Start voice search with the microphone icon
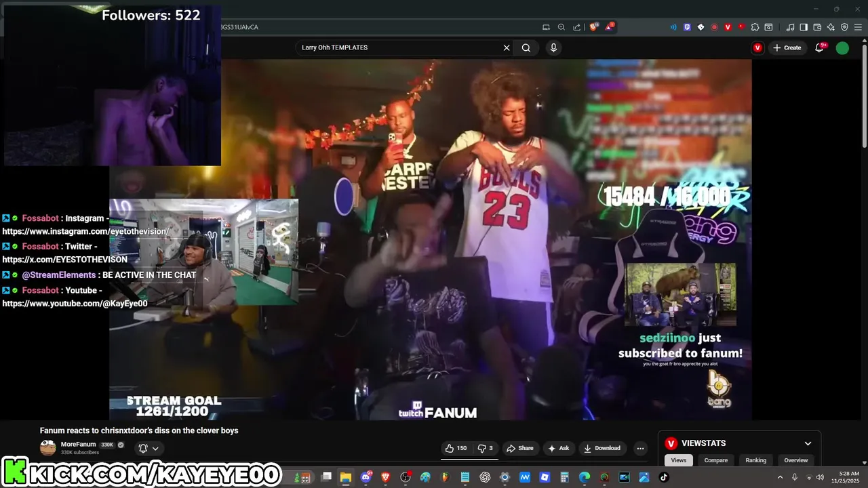868x488 pixels. click(553, 47)
